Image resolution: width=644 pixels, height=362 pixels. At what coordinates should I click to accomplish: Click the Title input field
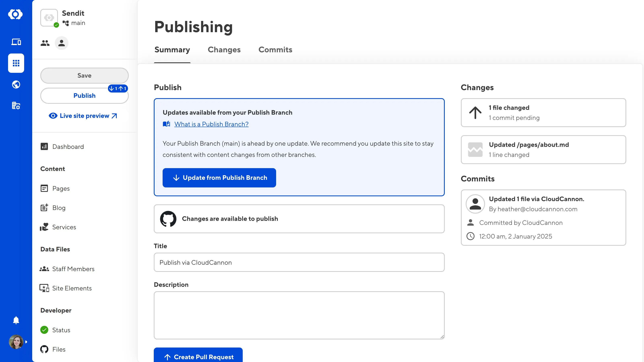point(299,262)
